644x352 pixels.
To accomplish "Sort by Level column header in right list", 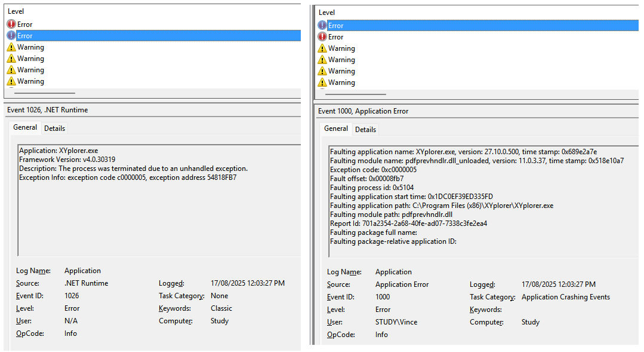I will pyautogui.click(x=327, y=13).
